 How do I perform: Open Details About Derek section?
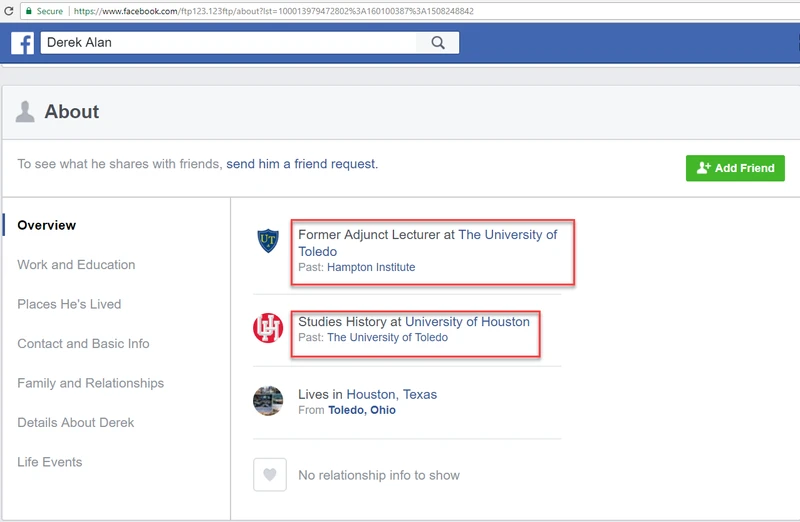[76, 422]
